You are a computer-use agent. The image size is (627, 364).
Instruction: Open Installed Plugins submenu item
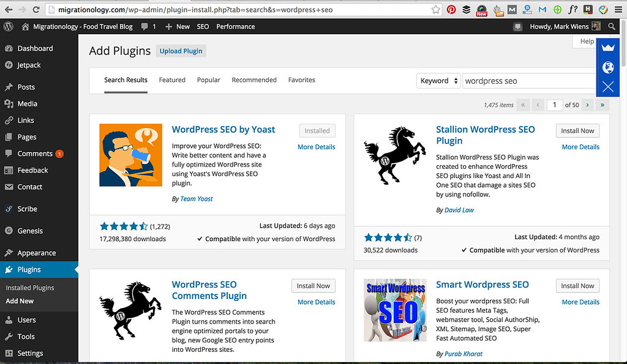click(30, 288)
